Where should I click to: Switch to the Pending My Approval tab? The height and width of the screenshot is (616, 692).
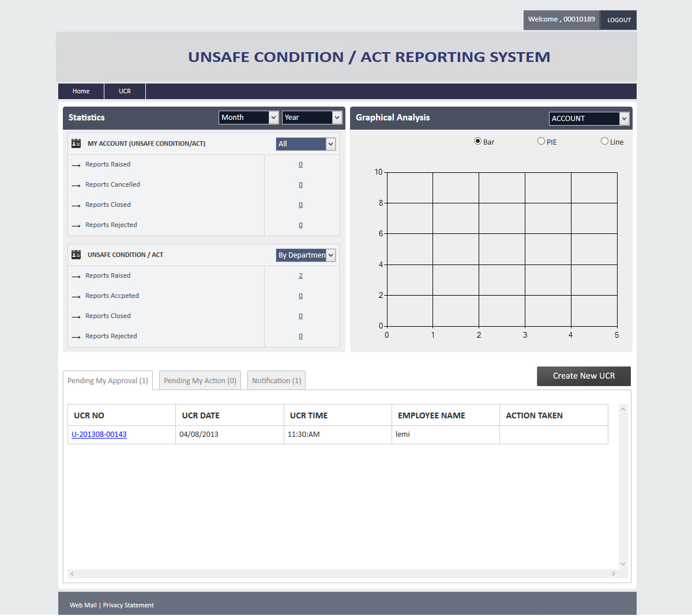point(108,380)
